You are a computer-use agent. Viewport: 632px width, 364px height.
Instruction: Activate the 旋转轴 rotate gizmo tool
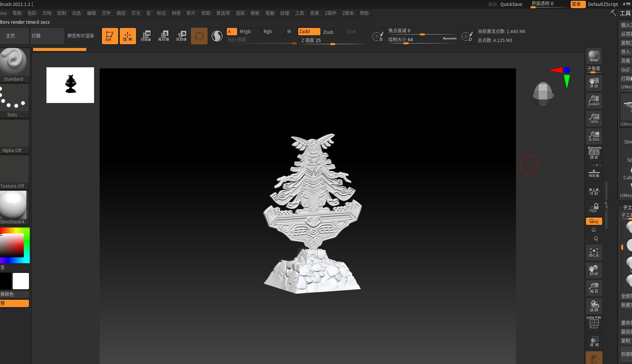coord(181,36)
